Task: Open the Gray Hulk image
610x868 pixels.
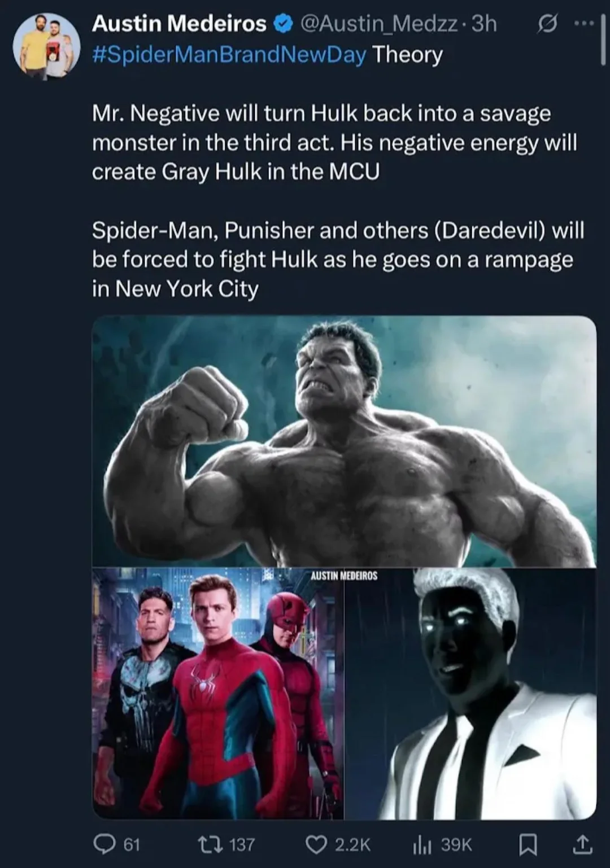Action: 344,441
